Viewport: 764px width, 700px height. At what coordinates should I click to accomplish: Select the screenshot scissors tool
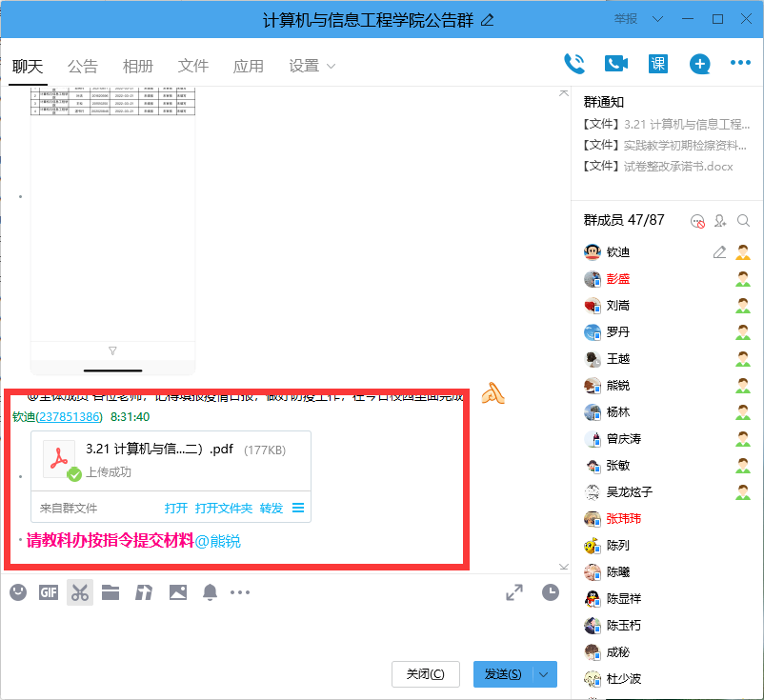[79, 591]
